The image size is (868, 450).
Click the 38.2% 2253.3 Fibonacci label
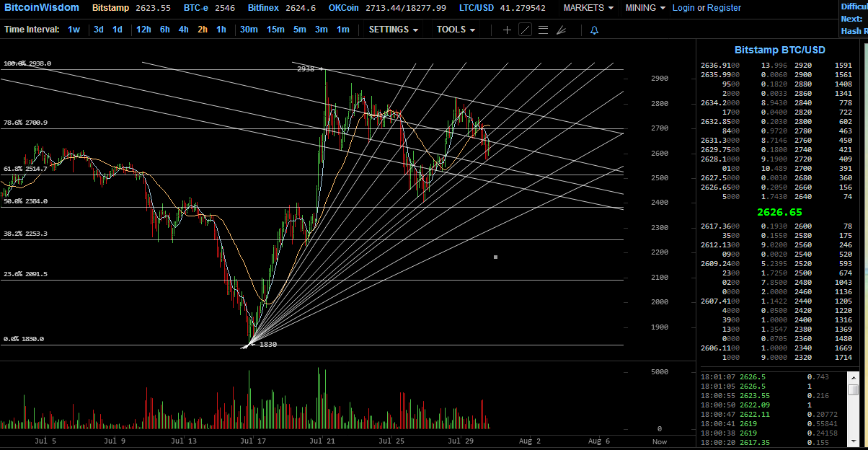[x=25, y=234]
